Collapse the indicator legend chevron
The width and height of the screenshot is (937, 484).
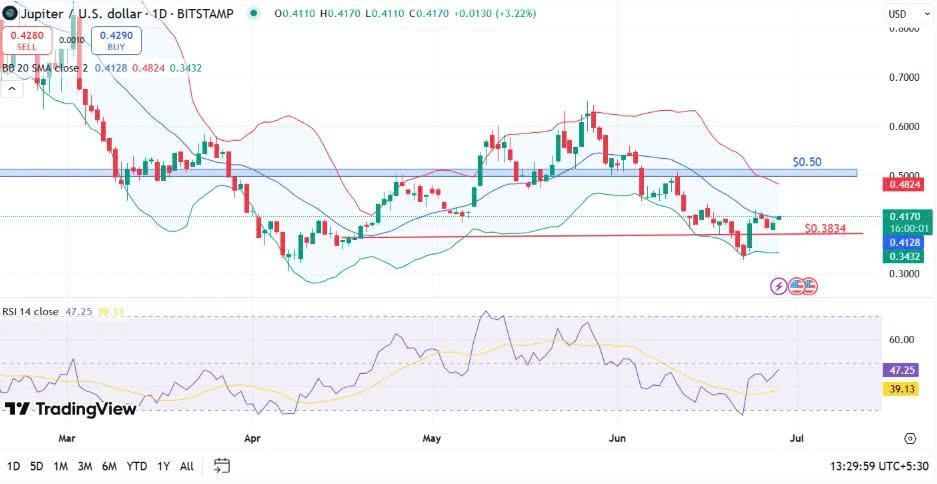pyautogui.click(x=12, y=88)
